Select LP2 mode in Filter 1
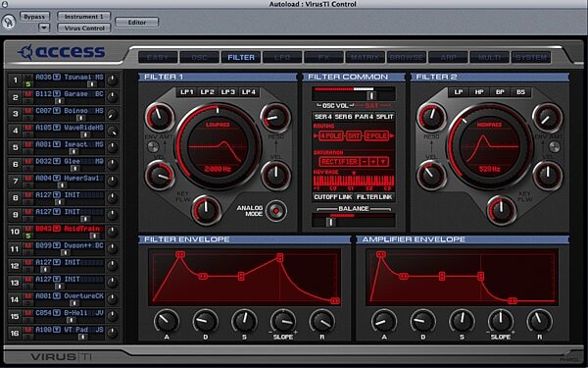 point(207,92)
